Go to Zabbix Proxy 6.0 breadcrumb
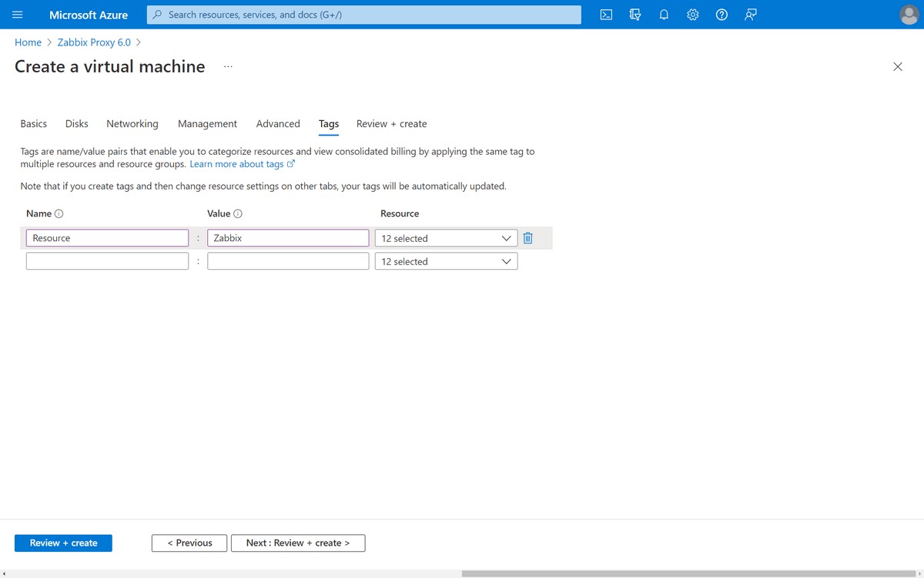 (94, 42)
